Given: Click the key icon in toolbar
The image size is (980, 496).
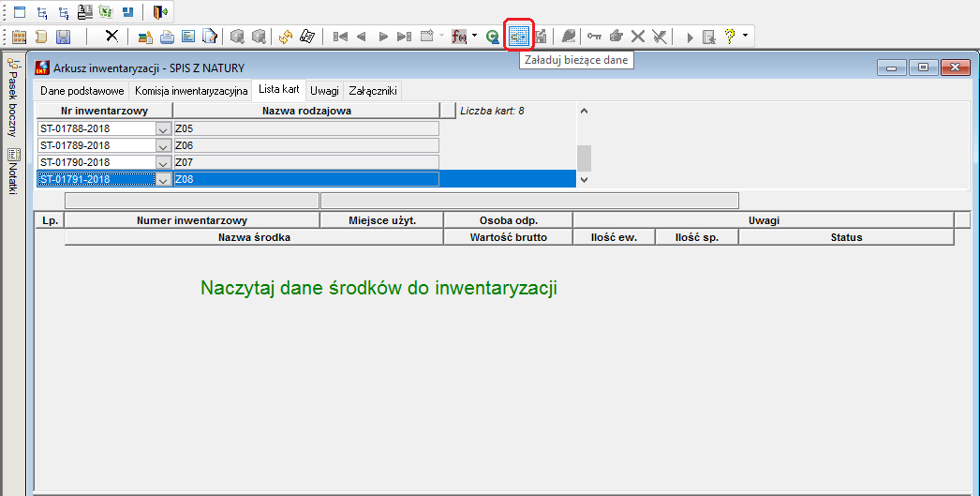Looking at the screenshot, I should [594, 37].
